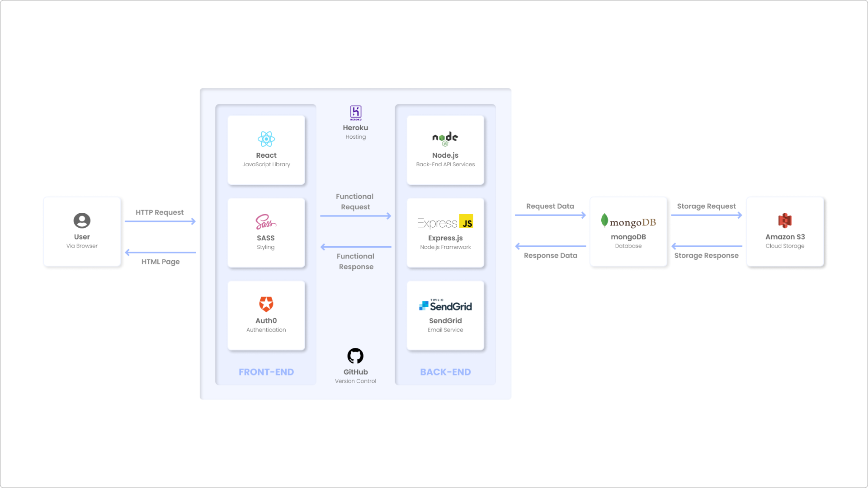Click the Storage Response arrow
This screenshot has width=868, height=488.
click(x=707, y=246)
